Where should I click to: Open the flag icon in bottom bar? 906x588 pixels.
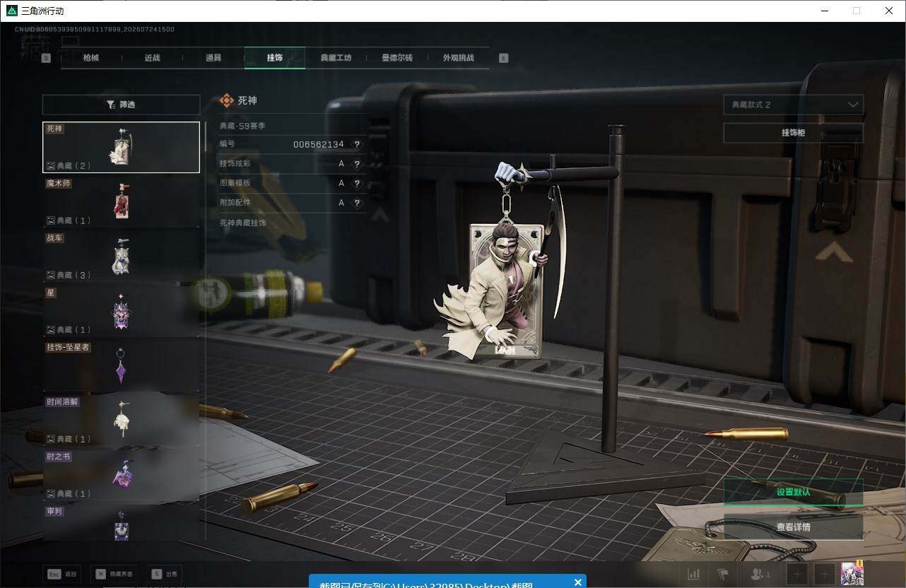(723, 575)
